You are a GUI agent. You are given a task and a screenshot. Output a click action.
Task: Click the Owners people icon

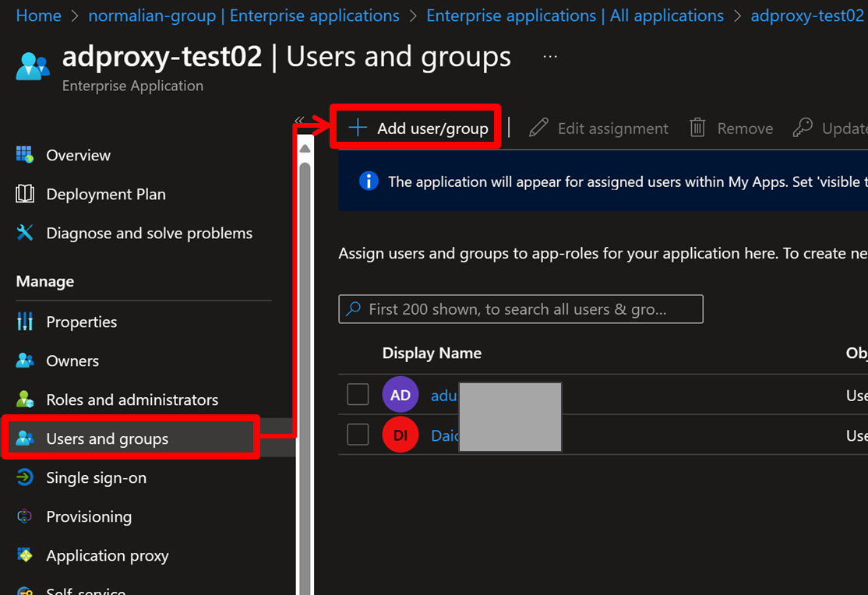tap(24, 361)
